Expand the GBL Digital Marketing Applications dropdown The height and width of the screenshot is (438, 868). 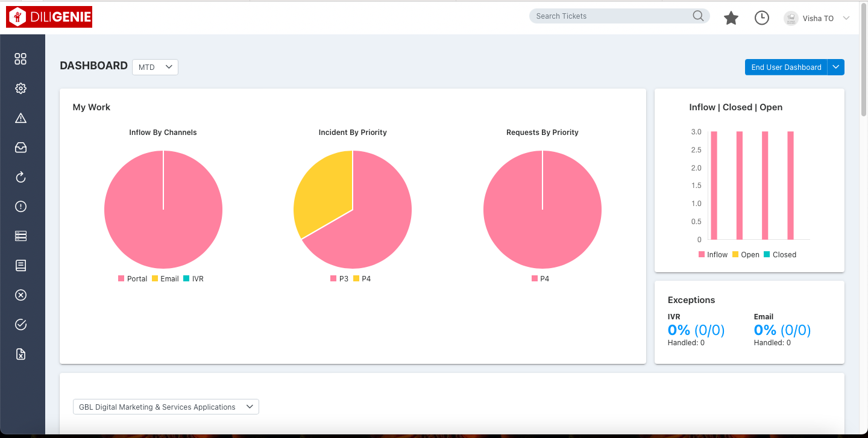tap(166, 407)
